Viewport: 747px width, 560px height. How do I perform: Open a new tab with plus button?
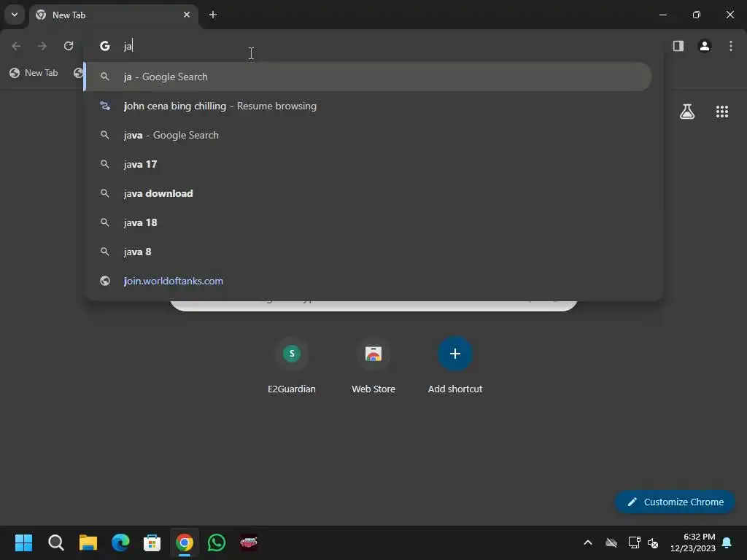click(213, 15)
